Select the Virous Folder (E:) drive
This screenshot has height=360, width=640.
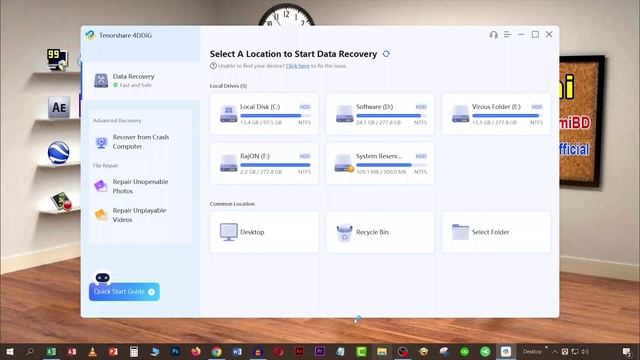496,114
